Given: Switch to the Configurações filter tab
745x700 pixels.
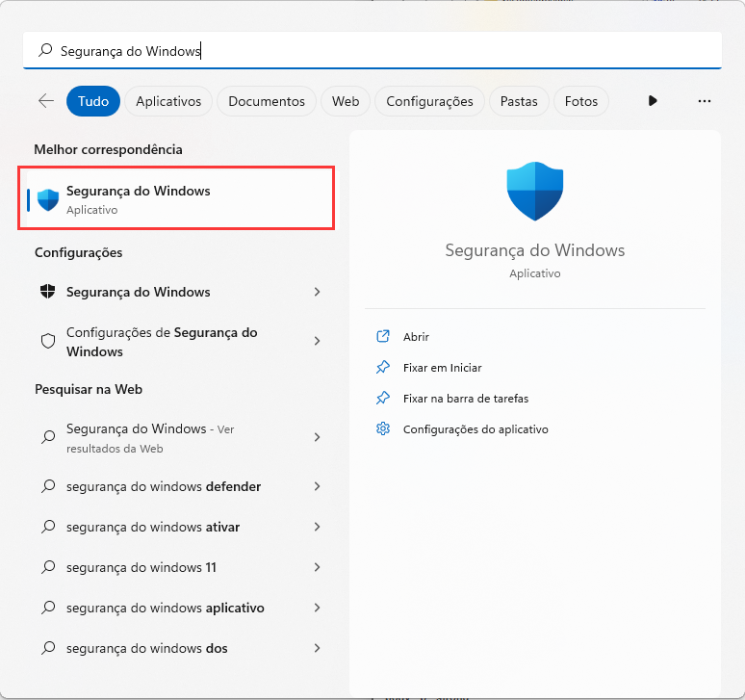Looking at the screenshot, I should 429,101.
